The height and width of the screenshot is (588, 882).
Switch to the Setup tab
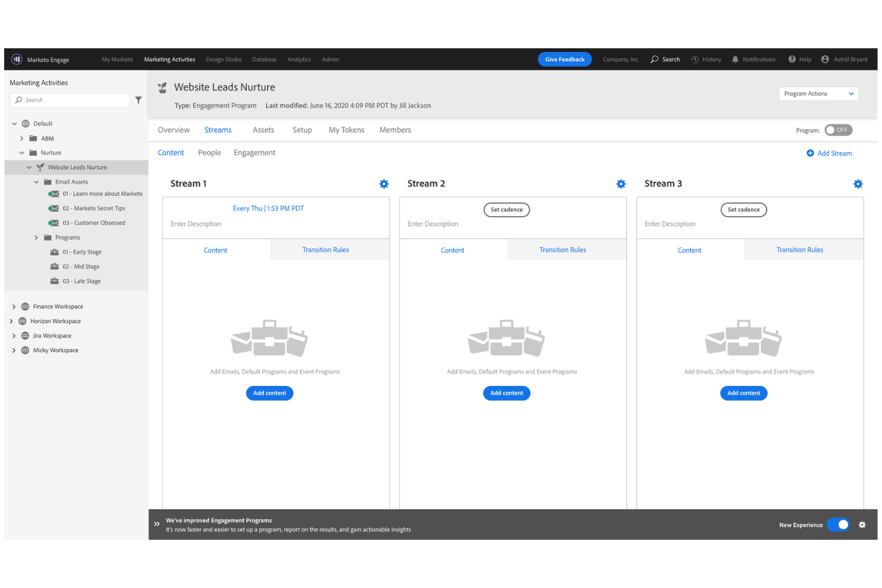302,130
